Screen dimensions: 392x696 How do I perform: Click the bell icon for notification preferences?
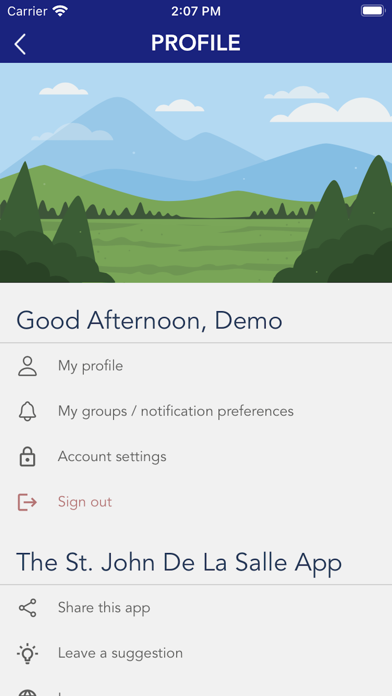point(28,411)
